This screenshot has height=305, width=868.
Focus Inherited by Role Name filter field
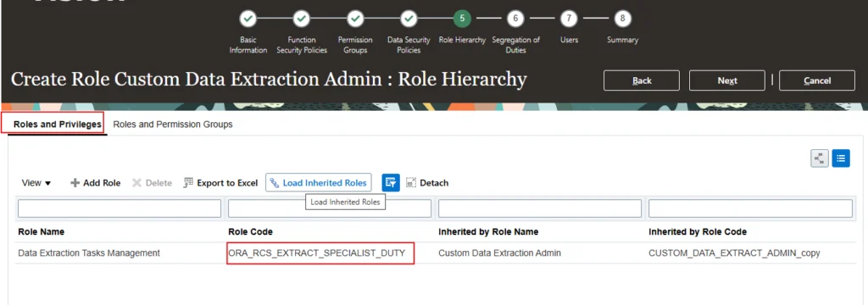pyautogui.click(x=540, y=208)
